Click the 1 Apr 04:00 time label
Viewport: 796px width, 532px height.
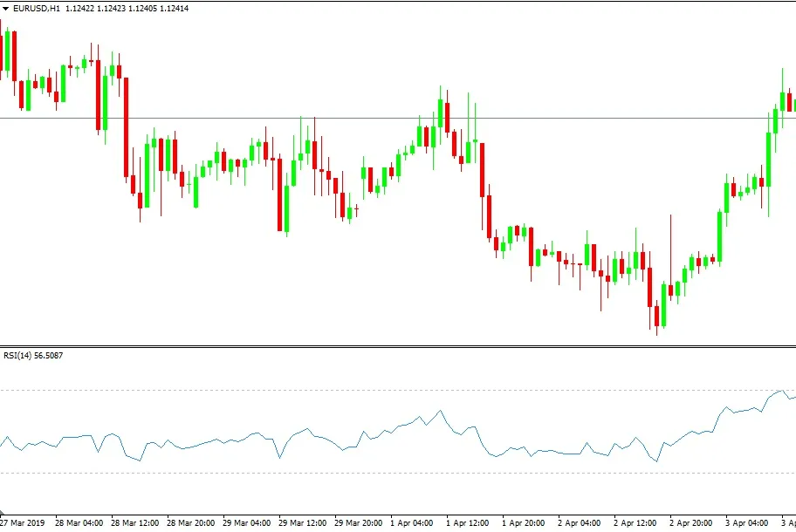click(x=412, y=523)
